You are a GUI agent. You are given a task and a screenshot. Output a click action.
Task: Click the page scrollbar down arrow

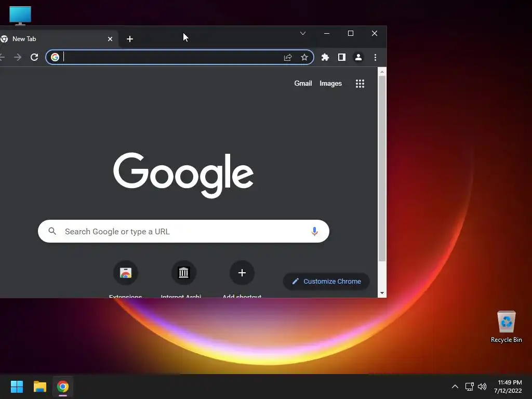click(382, 293)
